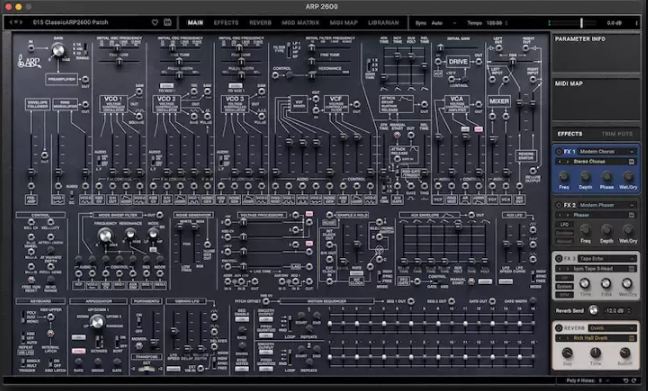
Task: Click the ARP logo on the synth panel
Action: pyautogui.click(x=28, y=62)
